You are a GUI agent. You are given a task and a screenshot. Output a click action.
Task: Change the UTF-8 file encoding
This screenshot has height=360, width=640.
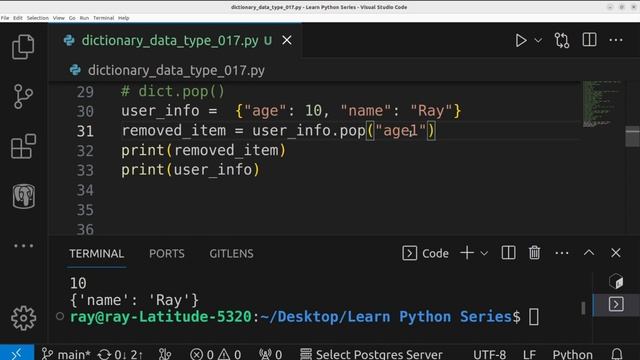489,354
